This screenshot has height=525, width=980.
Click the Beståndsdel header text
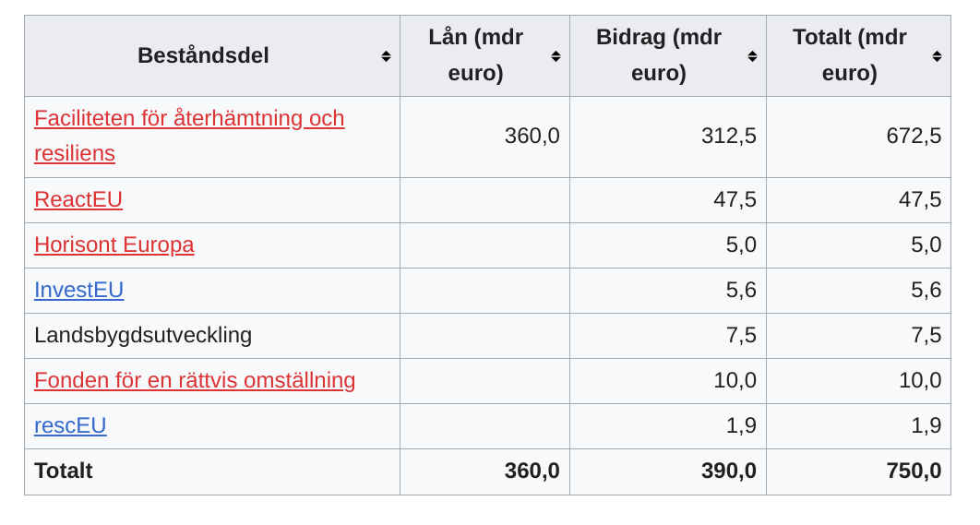[203, 55]
